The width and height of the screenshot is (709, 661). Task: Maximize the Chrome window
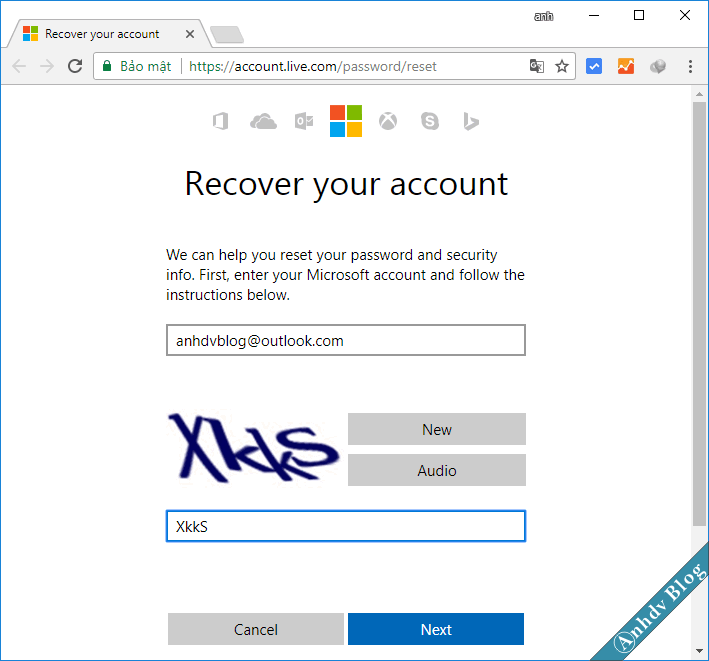639,16
